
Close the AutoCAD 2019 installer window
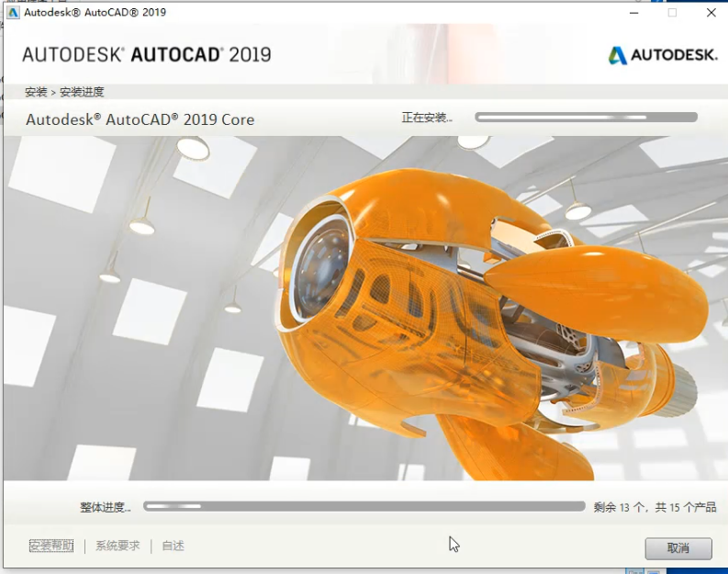[711, 13]
